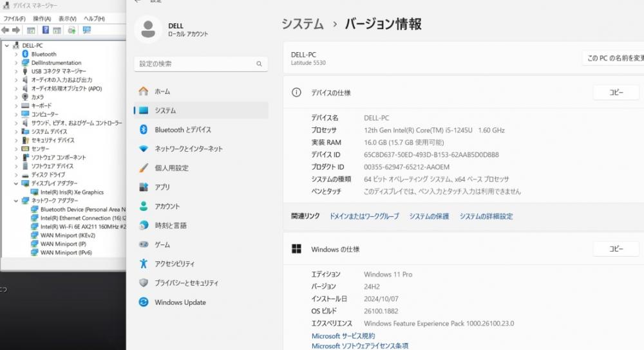Click Back arrow in Device Manager toolbar
The image size is (644, 350).
tap(5, 30)
